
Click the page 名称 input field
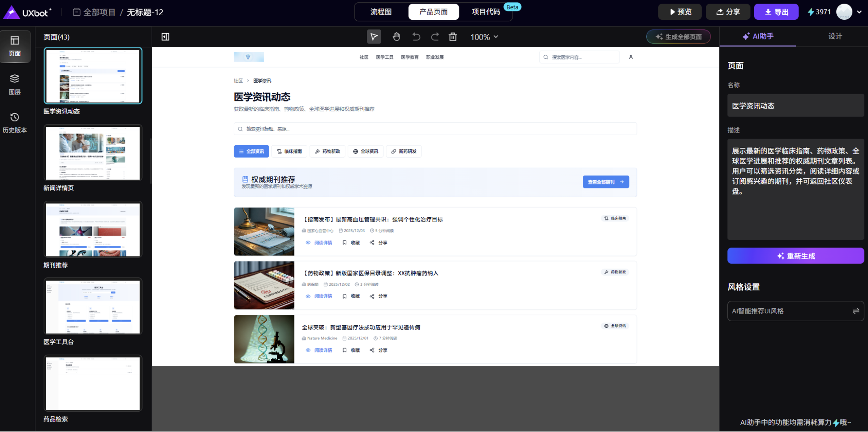(x=795, y=106)
